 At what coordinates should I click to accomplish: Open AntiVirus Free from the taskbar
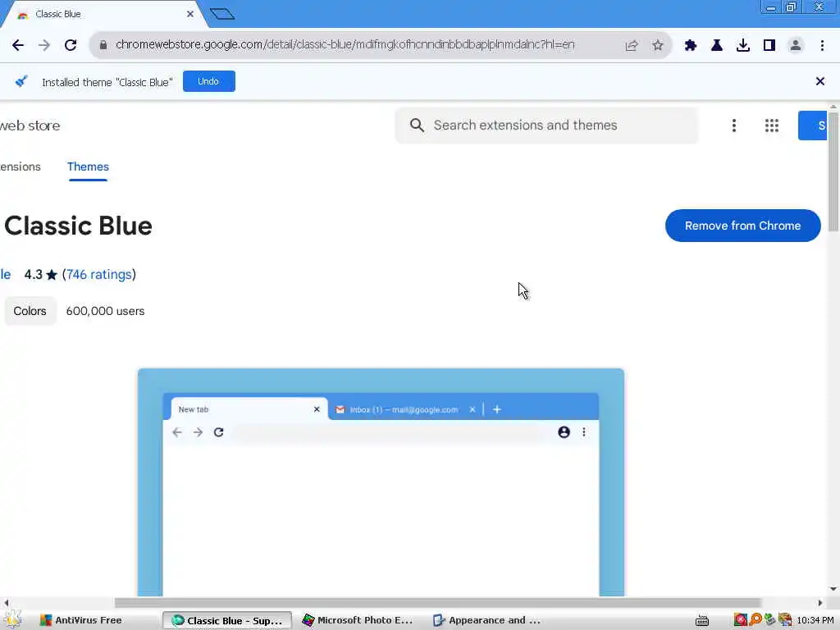81,620
